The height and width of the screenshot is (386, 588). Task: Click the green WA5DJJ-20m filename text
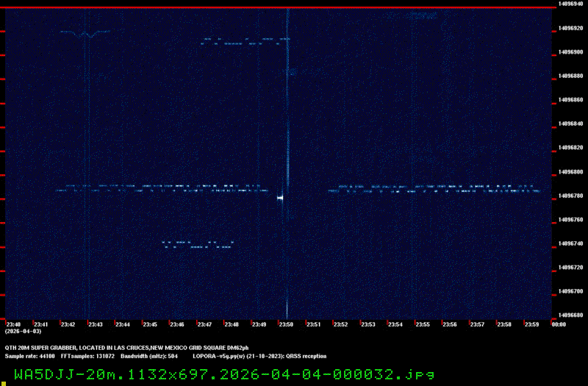pyautogui.click(x=223, y=374)
